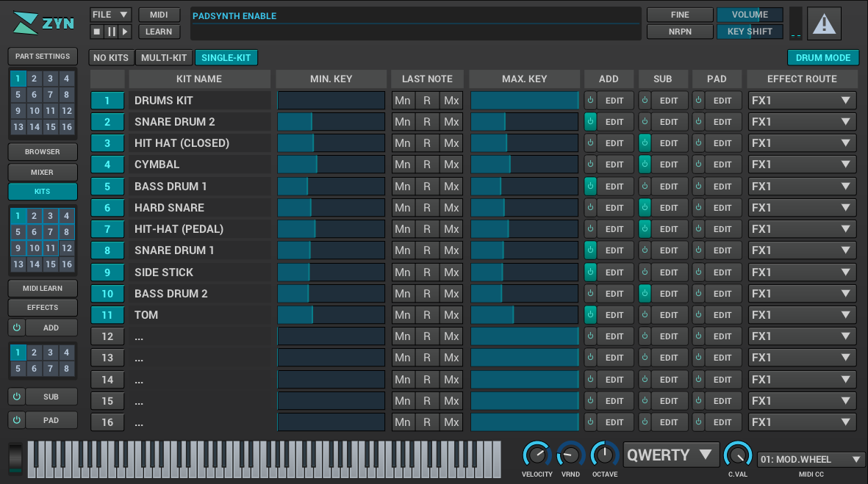This screenshot has height=484, width=868.
Task: Adjust the VELOCITY knob
Action: 537,455
